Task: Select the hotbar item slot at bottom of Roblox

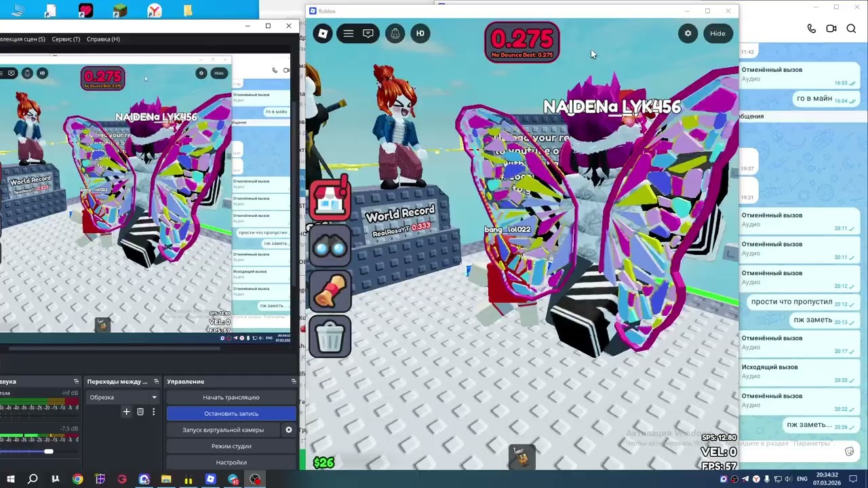Action: point(521,456)
